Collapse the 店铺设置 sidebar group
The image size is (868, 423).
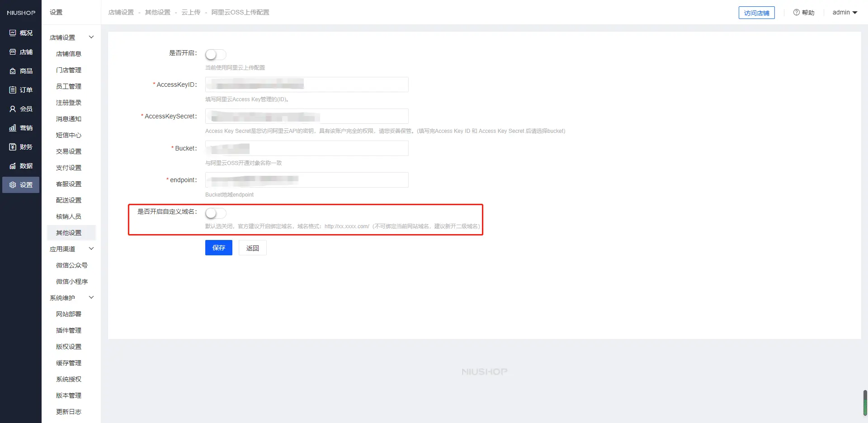91,37
